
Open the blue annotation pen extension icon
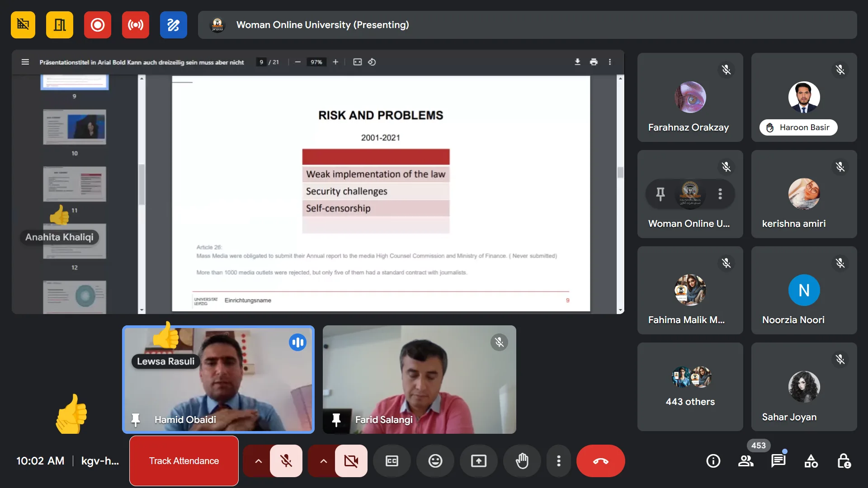pyautogui.click(x=173, y=25)
